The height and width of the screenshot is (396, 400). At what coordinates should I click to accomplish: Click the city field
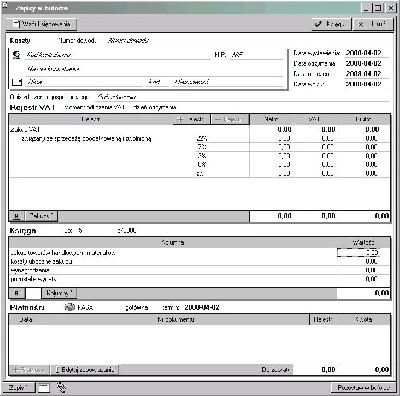(x=228, y=82)
